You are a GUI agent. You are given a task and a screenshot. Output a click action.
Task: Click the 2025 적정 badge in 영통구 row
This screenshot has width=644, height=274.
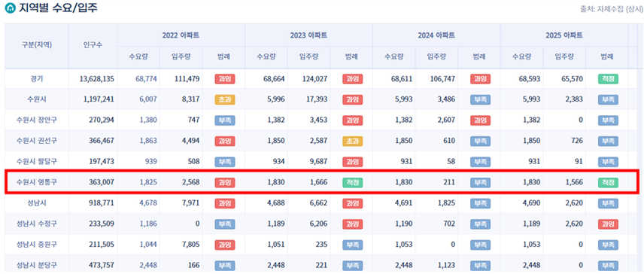point(608,182)
